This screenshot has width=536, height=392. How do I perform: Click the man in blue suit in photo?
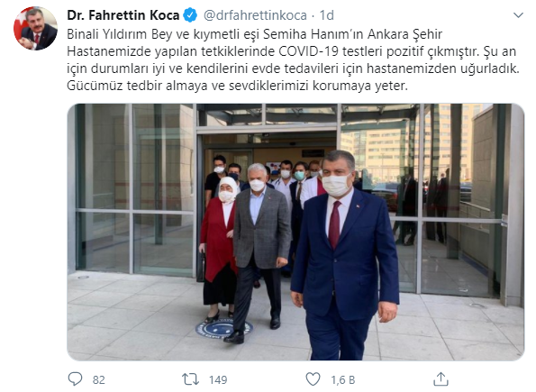[x=344, y=255]
